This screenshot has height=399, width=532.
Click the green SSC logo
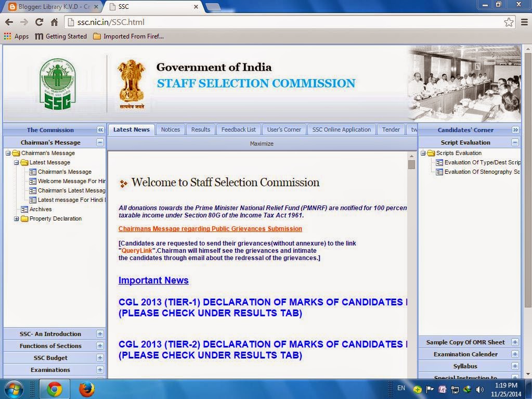(57, 84)
